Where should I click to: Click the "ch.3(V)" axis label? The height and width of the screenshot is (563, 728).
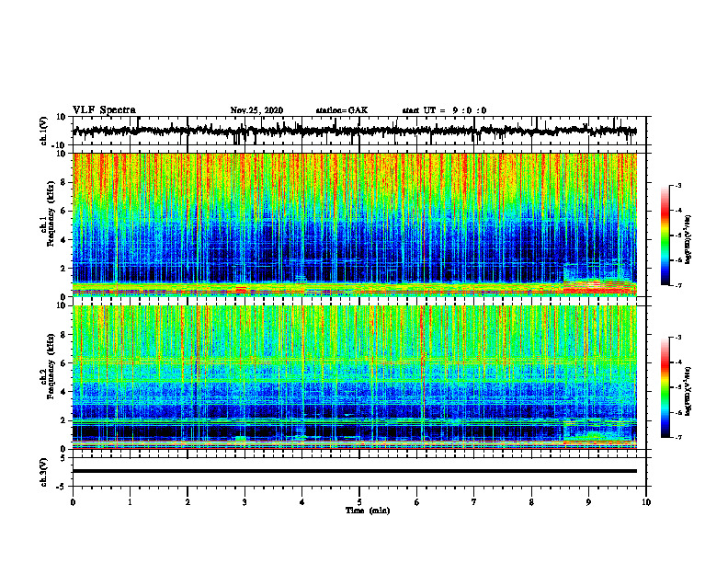coord(44,472)
